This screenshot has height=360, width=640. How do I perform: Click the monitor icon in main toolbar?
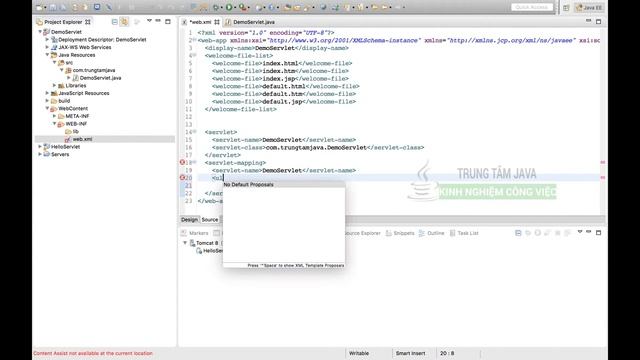click(97, 7)
